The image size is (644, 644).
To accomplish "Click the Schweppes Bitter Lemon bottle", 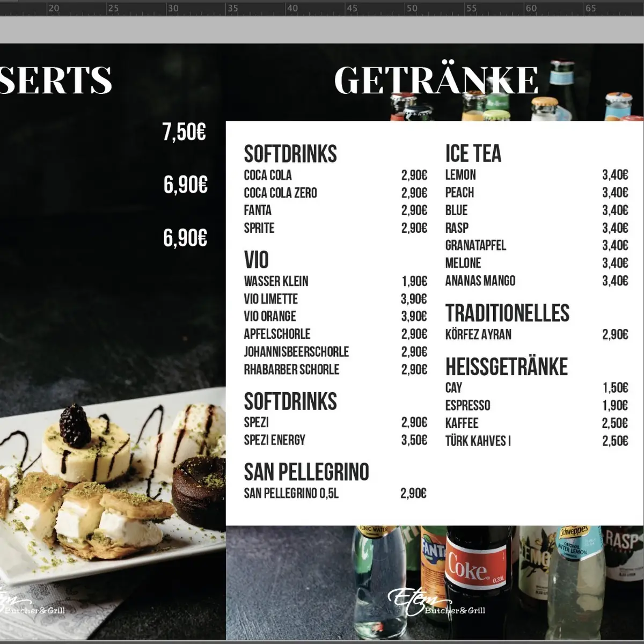I will (x=577, y=582).
